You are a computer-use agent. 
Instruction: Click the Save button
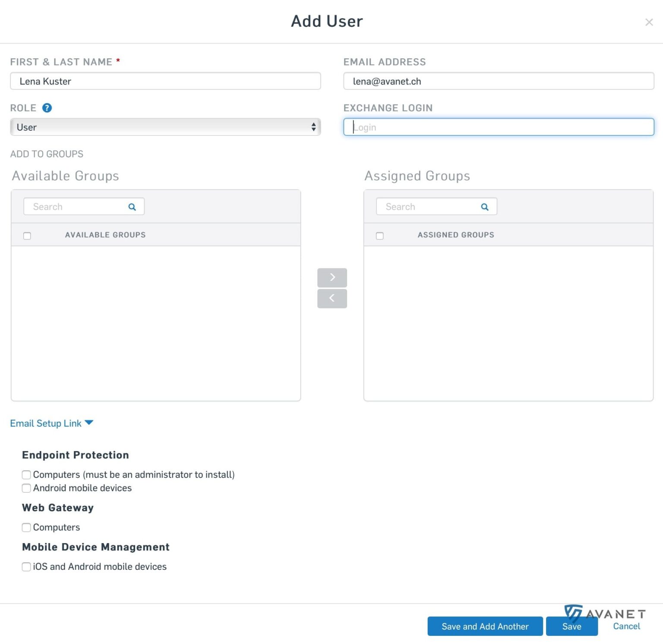572,626
